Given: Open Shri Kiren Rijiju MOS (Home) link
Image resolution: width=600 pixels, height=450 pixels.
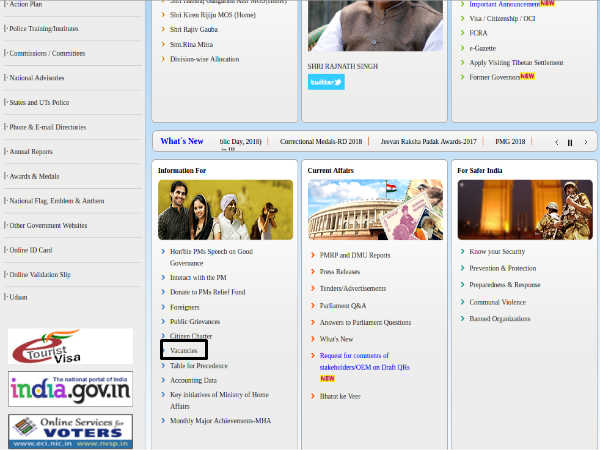Looking at the screenshot, I should point(213,15).
